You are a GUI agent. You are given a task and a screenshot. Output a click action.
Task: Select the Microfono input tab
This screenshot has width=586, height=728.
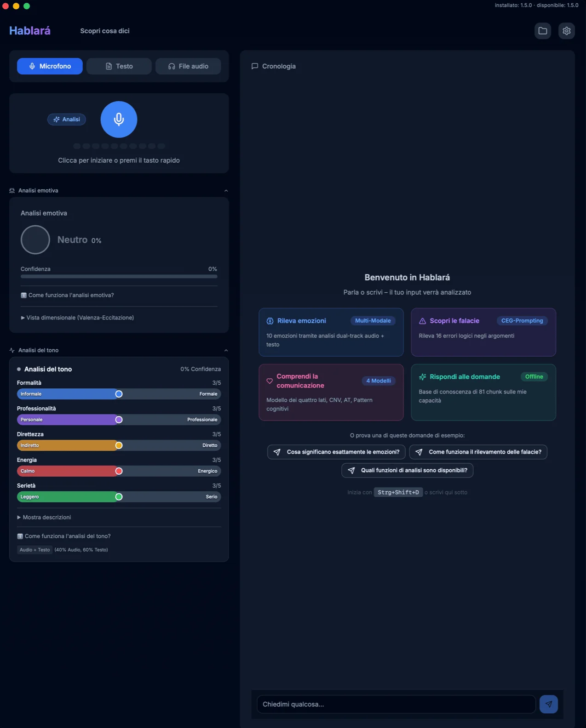50,66
